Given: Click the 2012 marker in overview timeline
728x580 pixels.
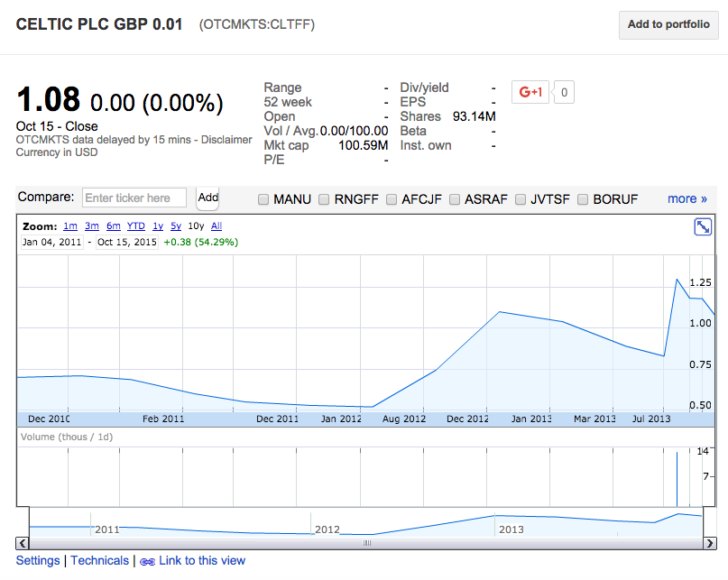Looking at the screenshot, I should pos(327,529).
